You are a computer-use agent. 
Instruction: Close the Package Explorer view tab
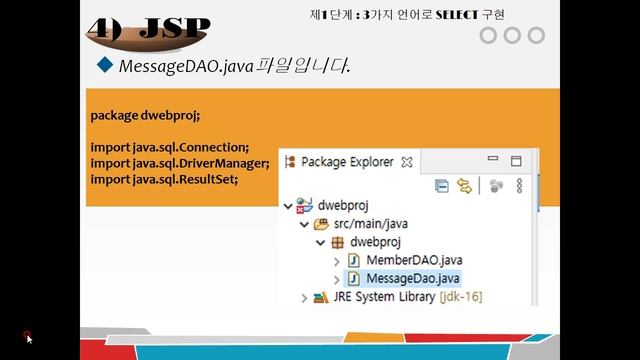[x=407, y=162]
